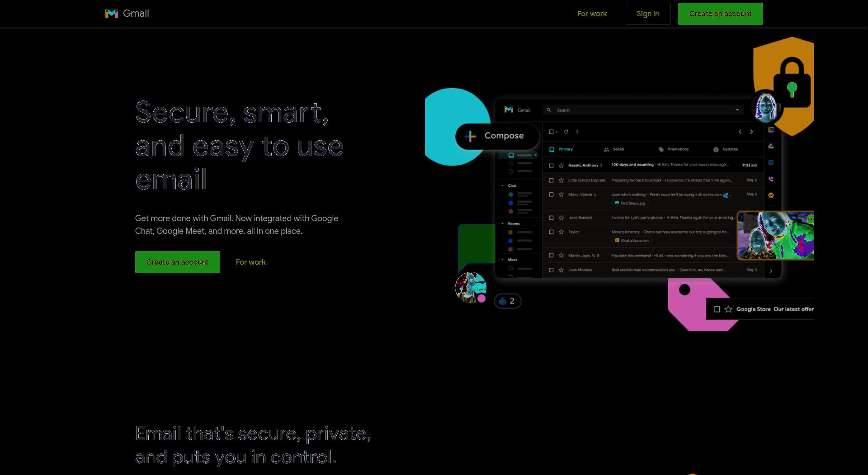Viewport: 868px width, 475px height.
Task: Tick the checkbox for Josh Morales email
Action: pyautogui.click(x=551, y=270)
